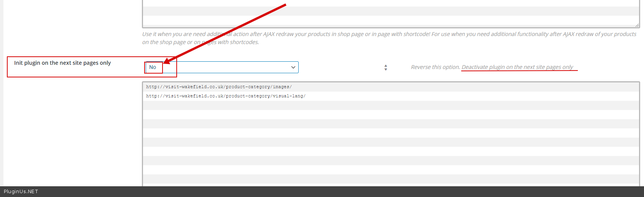This screenshot has width=644, height=197.
Task: Click the red arrow head pointing at 'No'
Action: (x=167, y=61)
